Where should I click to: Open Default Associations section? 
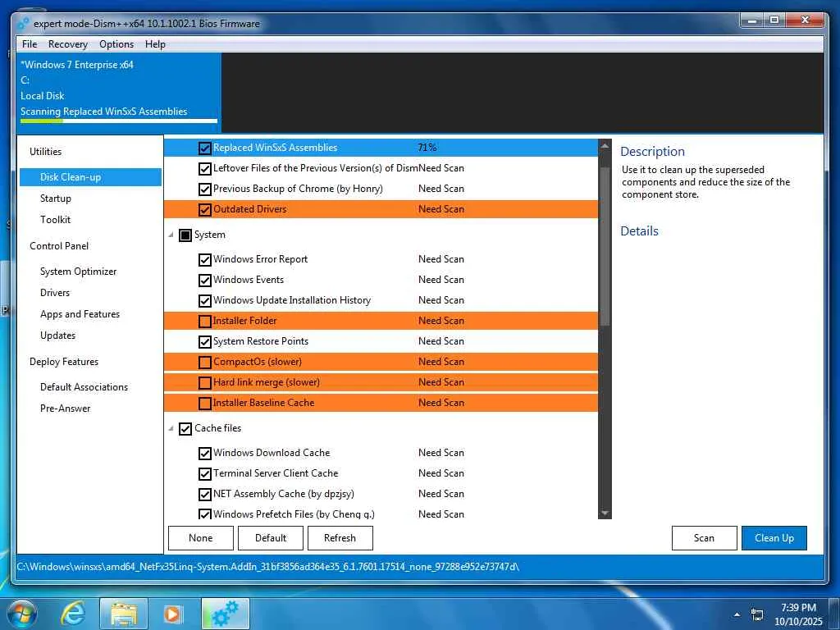(84, 387)
